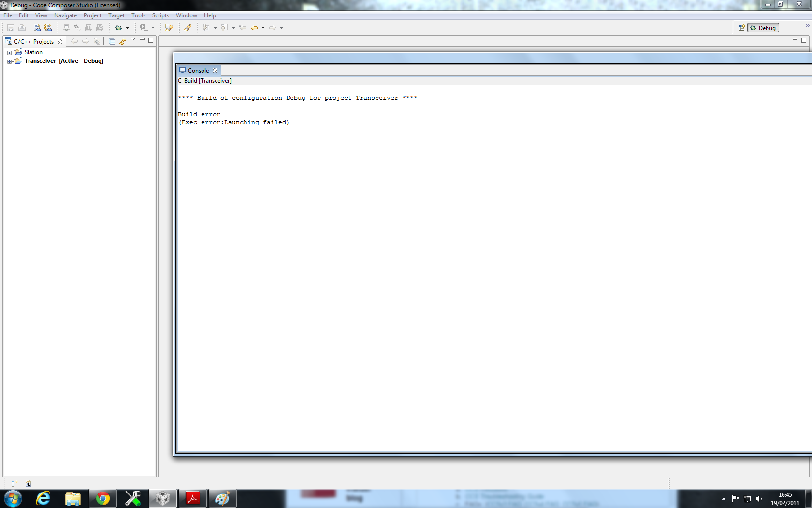Click the Back arrow in Projects view
The width and height of the screenshot is (812, 508).
tap(74, 42)
